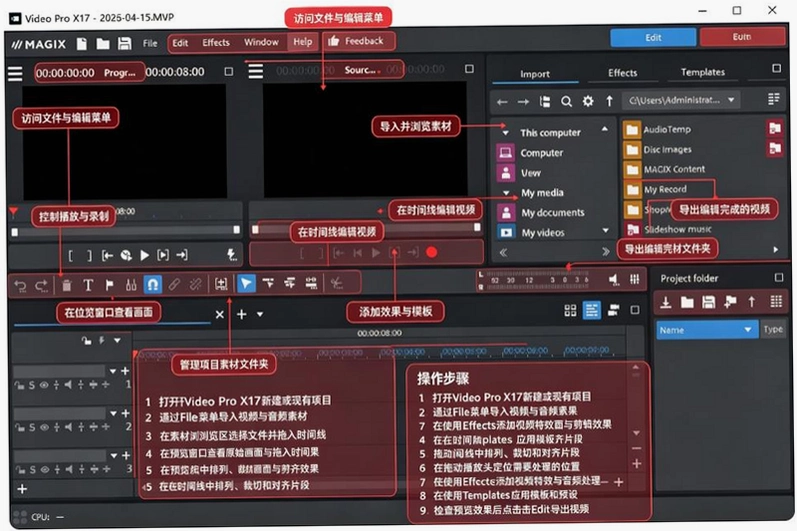Play the Program monitor preview
This screenshot has height=531, width=797.
144,255
